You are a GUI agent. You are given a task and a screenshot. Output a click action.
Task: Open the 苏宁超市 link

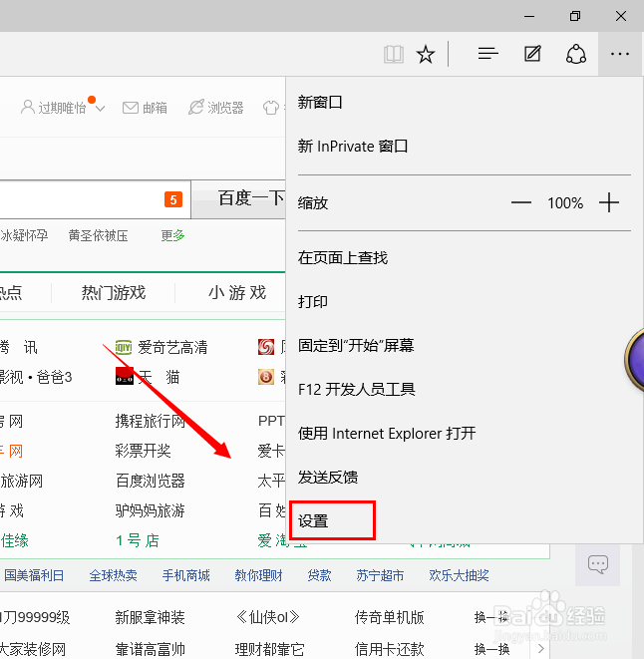[380, 575]
